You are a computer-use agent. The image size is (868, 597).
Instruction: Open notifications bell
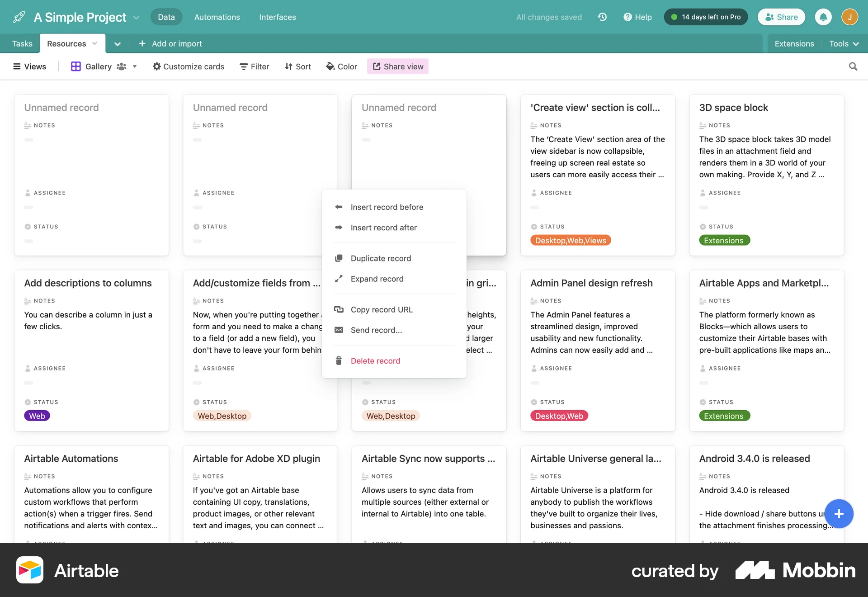[x=824, y=17]
